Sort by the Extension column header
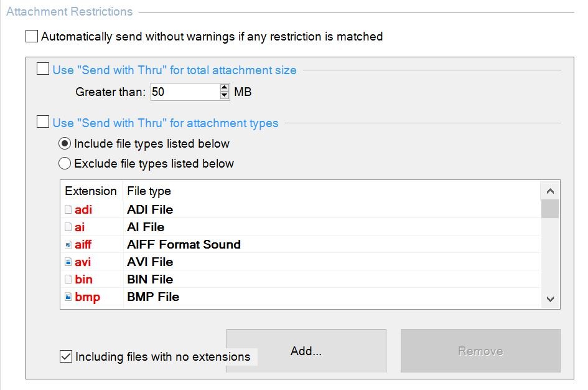The width and height of the screenshot is (588, 390). click(91, 191)
